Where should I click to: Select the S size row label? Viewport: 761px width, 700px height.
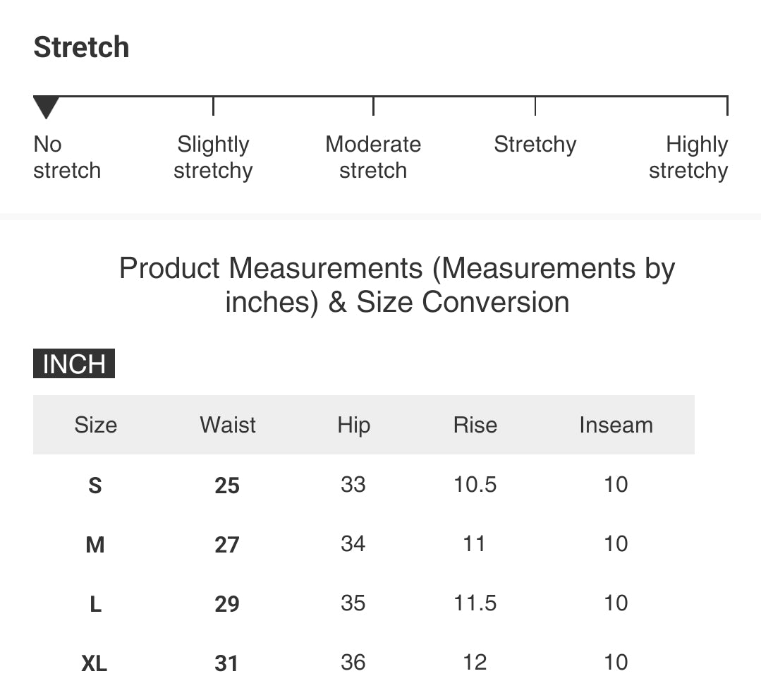pos(95,485)
